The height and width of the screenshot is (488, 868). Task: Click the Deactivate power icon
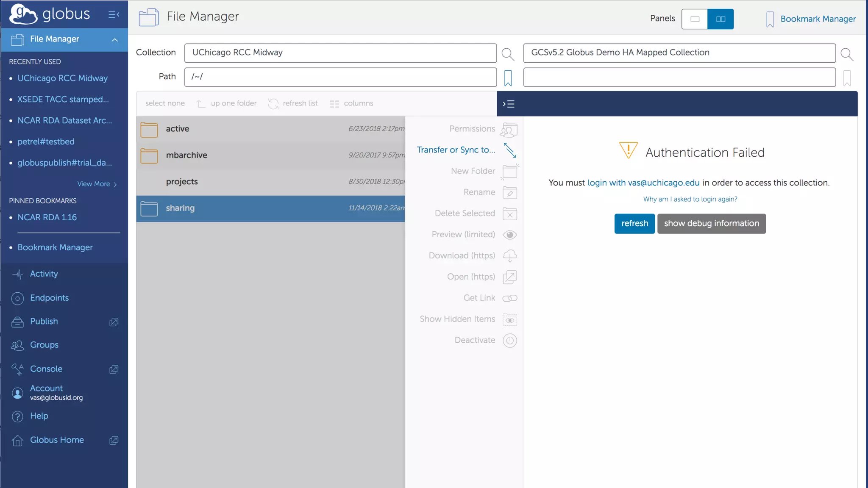tap(509, 341)
